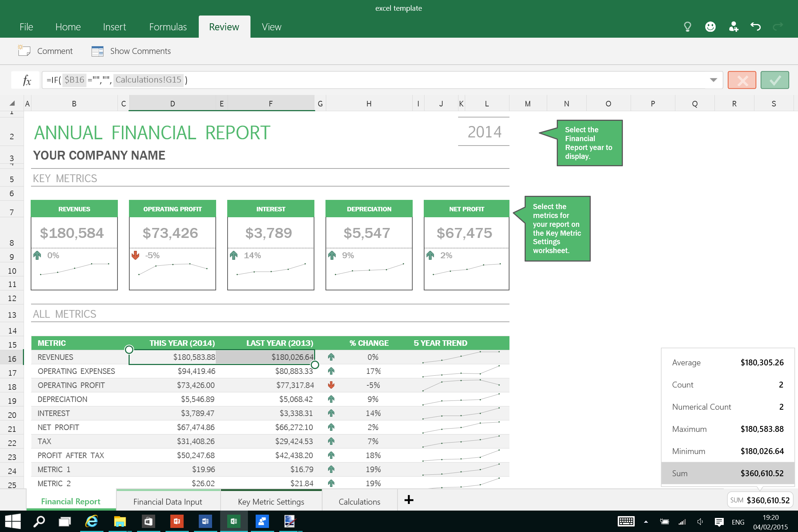Image resolution: width=798 pixels, height=532 pixels.
Task: Click the volume speaker tray icon
Action: click(700, 522)
